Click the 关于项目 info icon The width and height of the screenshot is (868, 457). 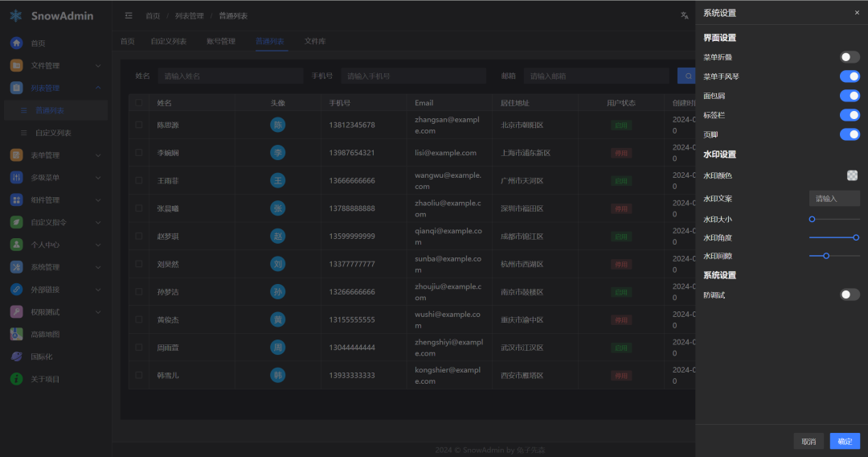click(16, 379)
